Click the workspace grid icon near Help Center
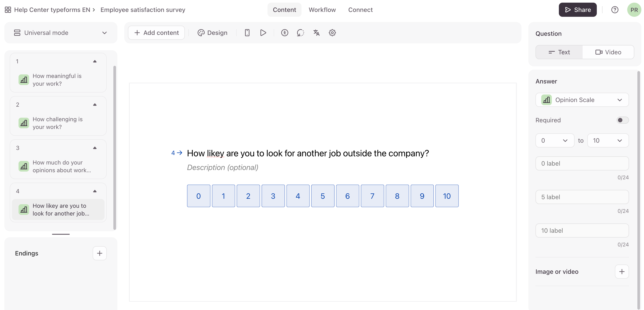This screenshot has width=644, height=310. point(8,10)
